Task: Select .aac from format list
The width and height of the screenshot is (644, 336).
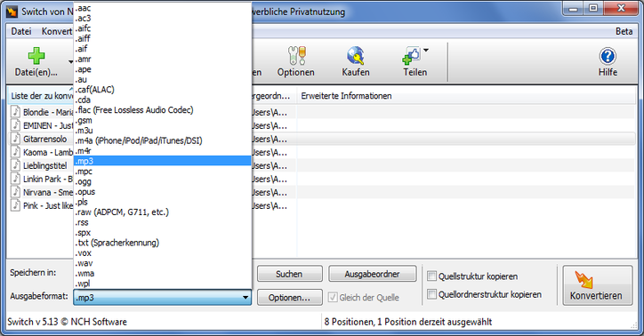Action: pyautogui.click(x=162, y=8)
